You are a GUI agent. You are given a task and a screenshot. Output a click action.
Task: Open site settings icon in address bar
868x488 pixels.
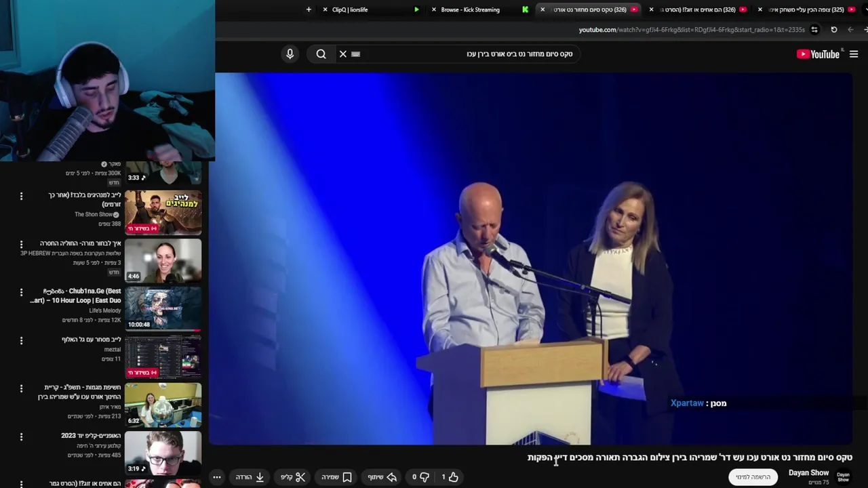[x=814, y=30]
